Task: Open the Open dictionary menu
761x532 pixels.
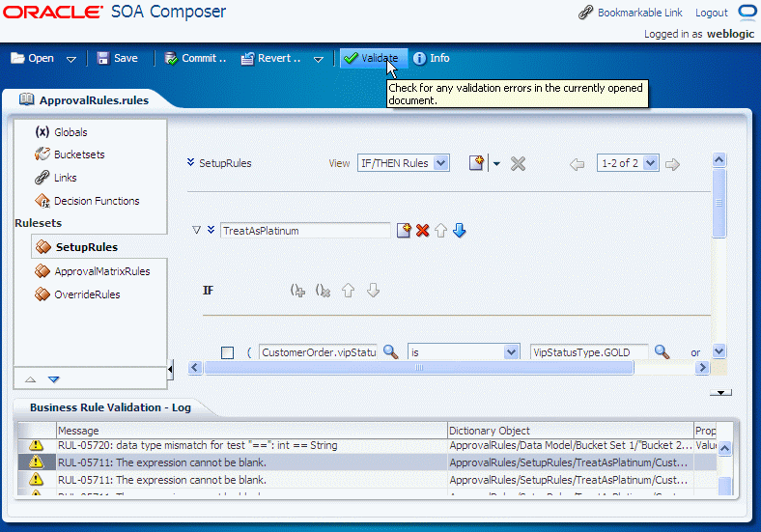Action: tap(32, 58)
